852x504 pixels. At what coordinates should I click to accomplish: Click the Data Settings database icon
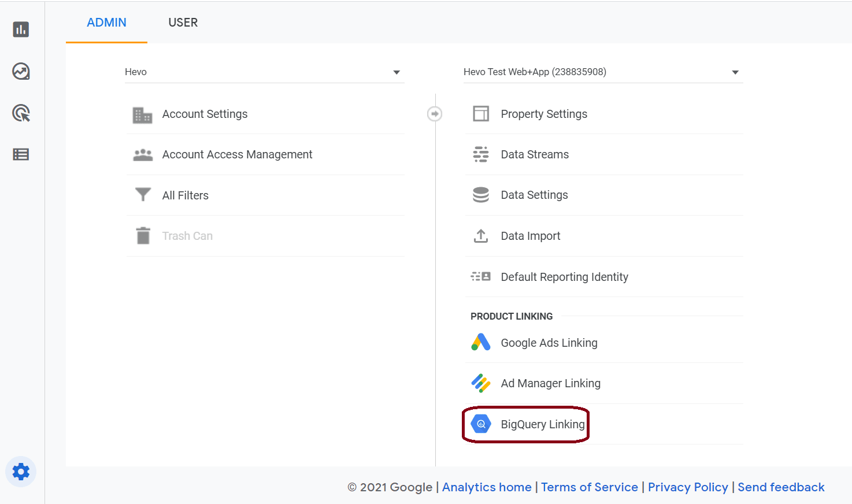[x=481, y=195]
